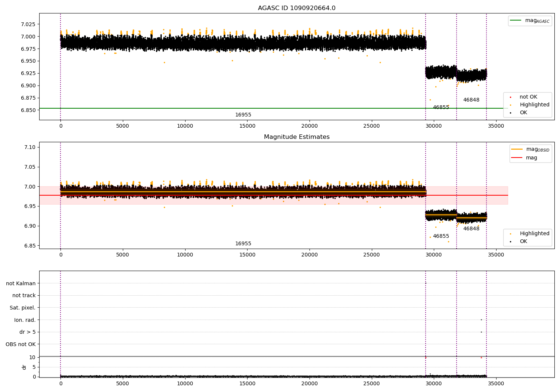
Task: Click the "Sat. pixel." row label
Action: coord(22,308)
